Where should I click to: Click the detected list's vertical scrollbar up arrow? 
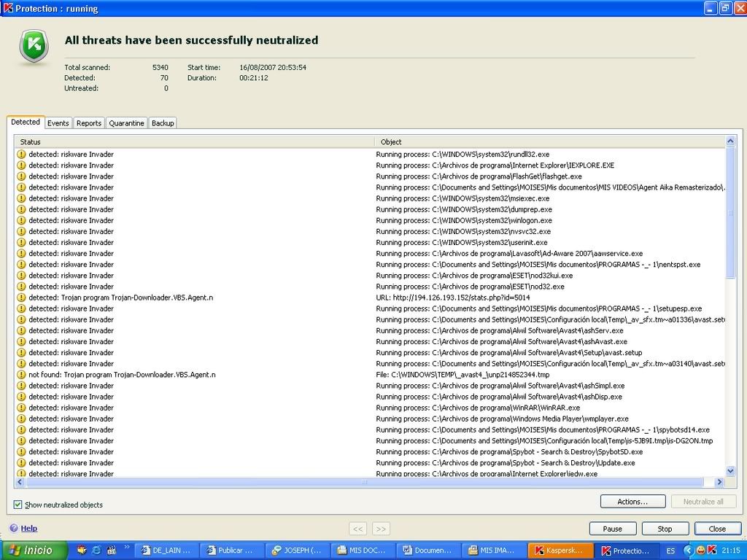coord(730,141)
